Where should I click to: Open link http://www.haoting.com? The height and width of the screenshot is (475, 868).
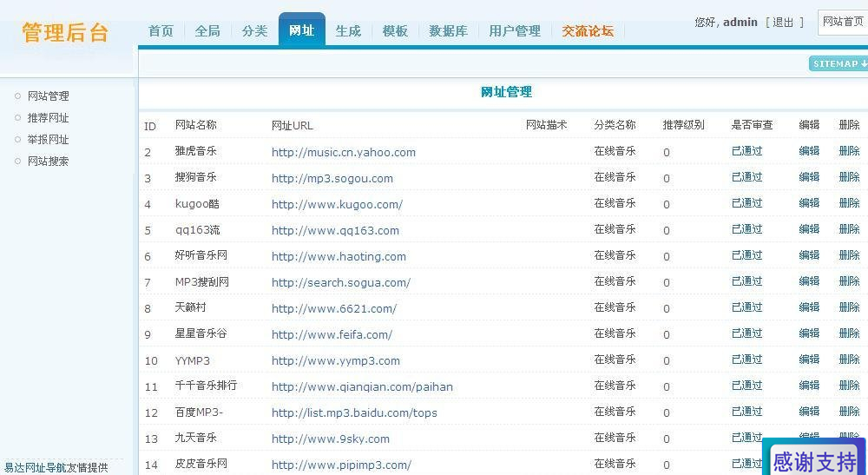tap(339, 256)
